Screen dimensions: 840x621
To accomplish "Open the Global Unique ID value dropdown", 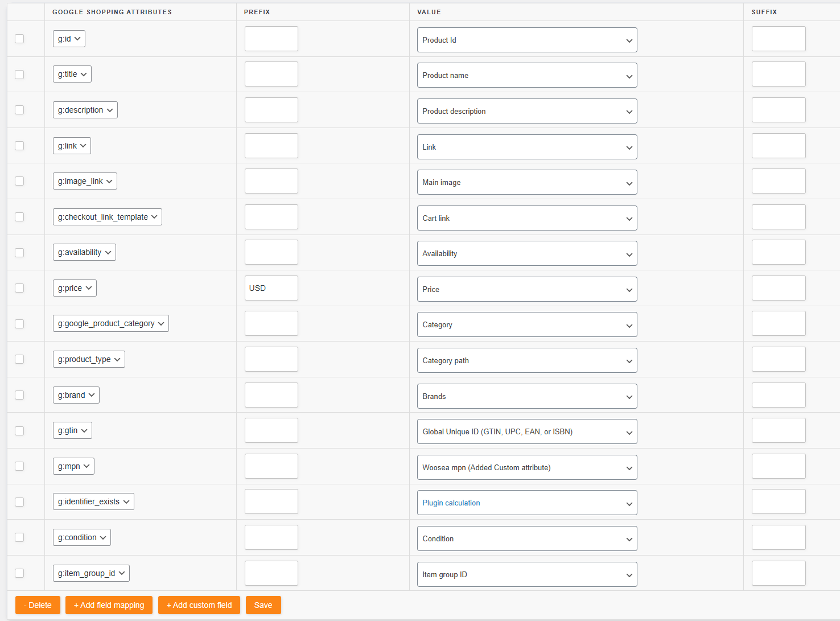I will click(526, 431).
